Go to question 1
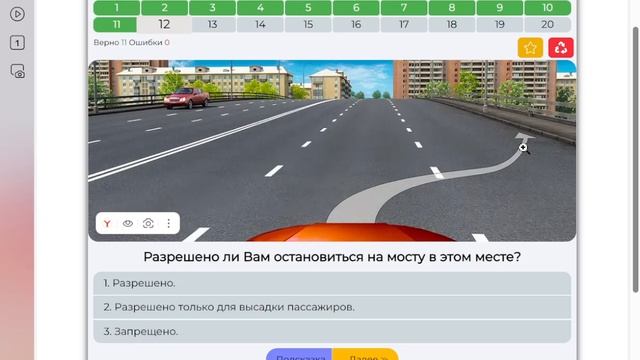The width and height of the screenshot is (640, 360). tap(117, 8)
